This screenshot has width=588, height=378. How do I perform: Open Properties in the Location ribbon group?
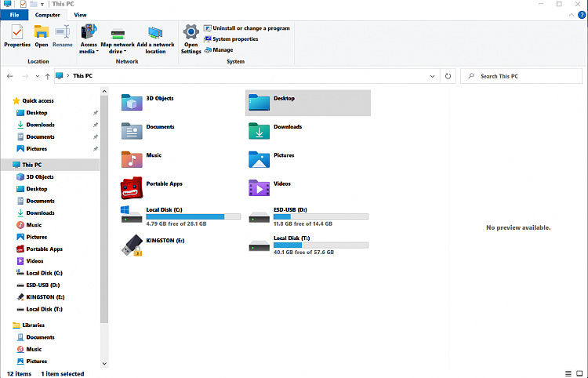point(17,36)
